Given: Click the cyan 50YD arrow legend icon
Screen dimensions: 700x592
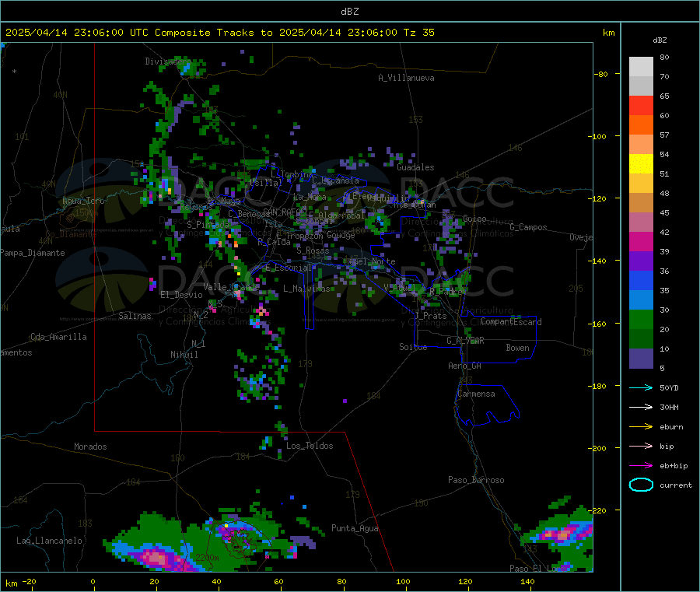Looking at the screenshot, I should (x=641, y=387).
